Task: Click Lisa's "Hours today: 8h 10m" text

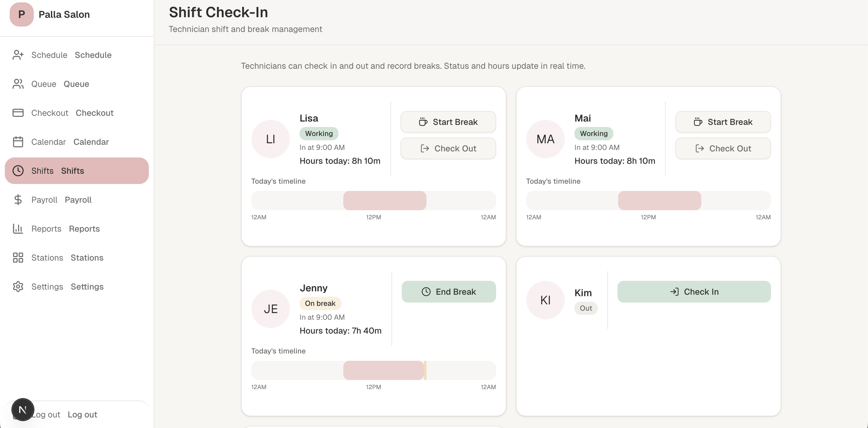Action: [x=340, y=161]
